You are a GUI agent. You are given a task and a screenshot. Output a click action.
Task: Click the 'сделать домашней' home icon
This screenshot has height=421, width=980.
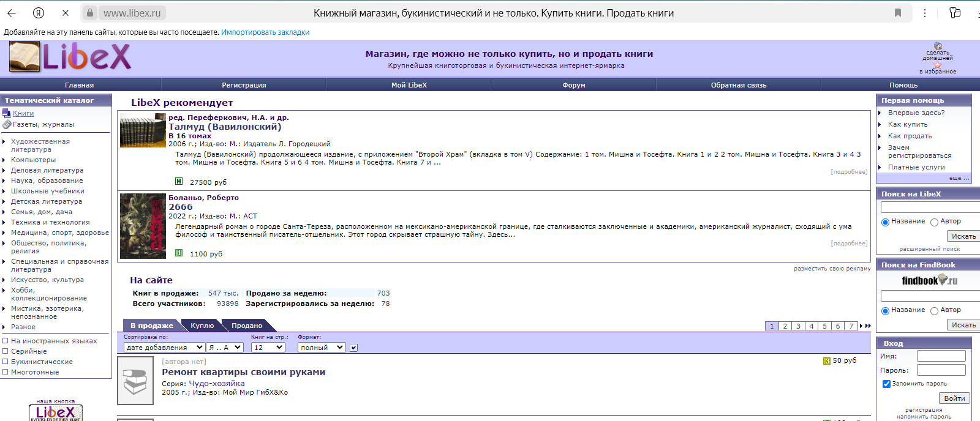click(x=938, y=47)
